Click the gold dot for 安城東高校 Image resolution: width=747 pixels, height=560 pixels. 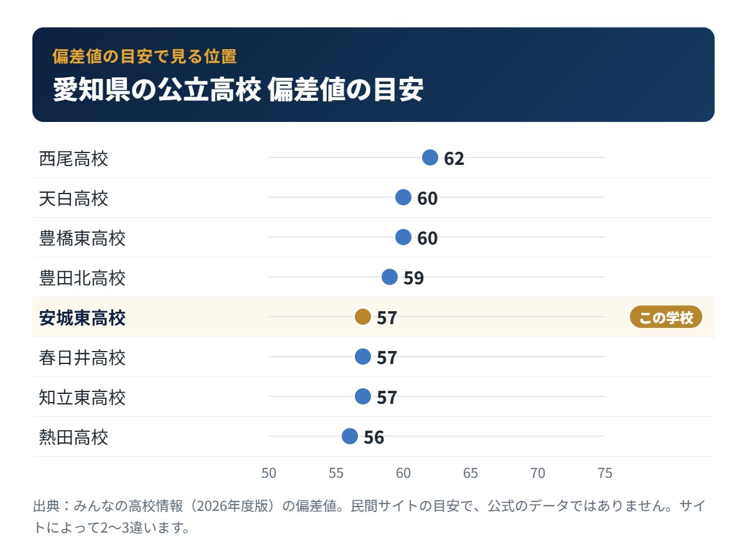(x=363, y=317)
